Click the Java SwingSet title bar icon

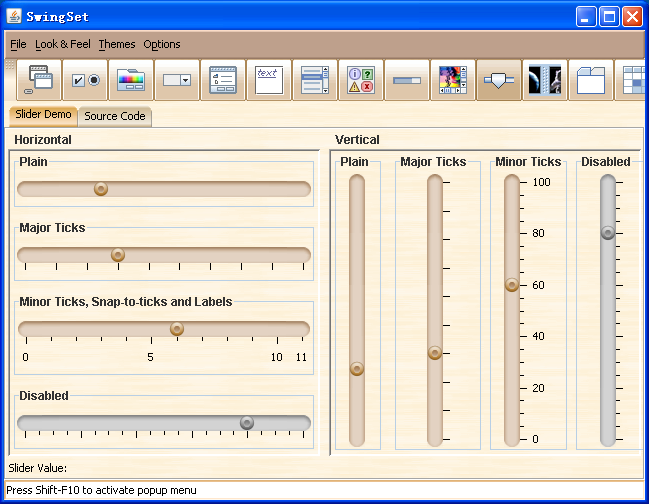pos(14,17)
